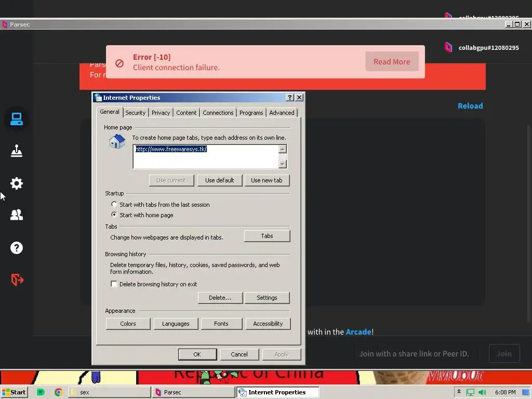This screenshot has height=399, width=532.
Task: Select Start with home page option
Action: click(x=114, y=215)
